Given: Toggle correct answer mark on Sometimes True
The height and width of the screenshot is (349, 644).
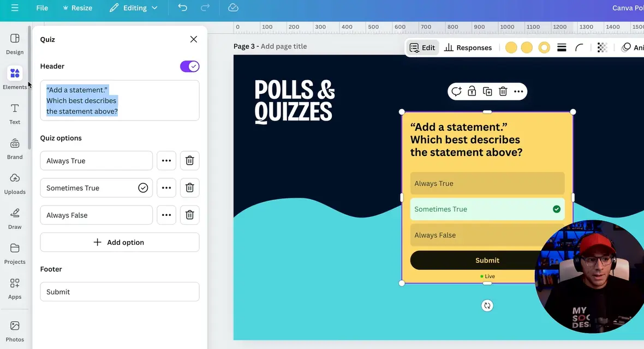Looking at the screenshot, I should click(x=143, y=188).
